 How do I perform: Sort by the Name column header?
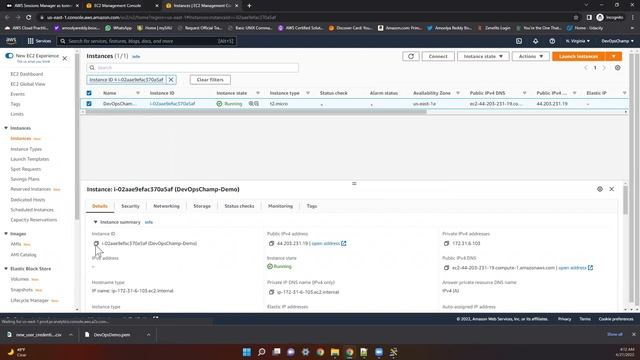click(109, 93)
